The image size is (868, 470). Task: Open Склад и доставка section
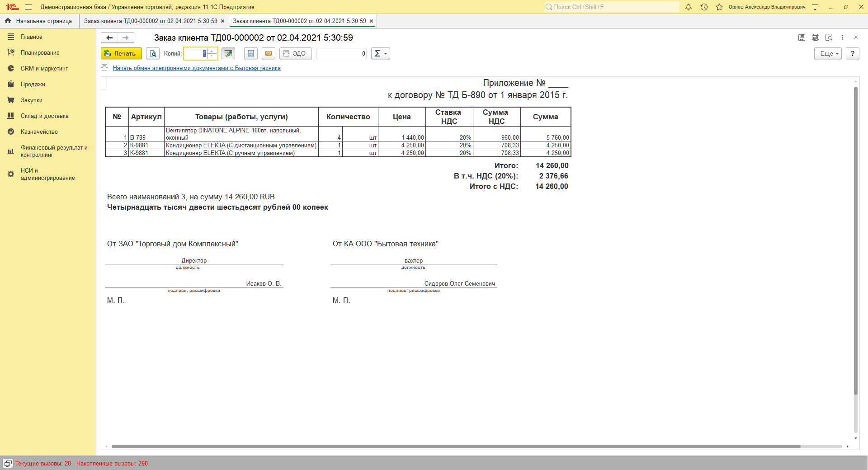coord(47,116)
